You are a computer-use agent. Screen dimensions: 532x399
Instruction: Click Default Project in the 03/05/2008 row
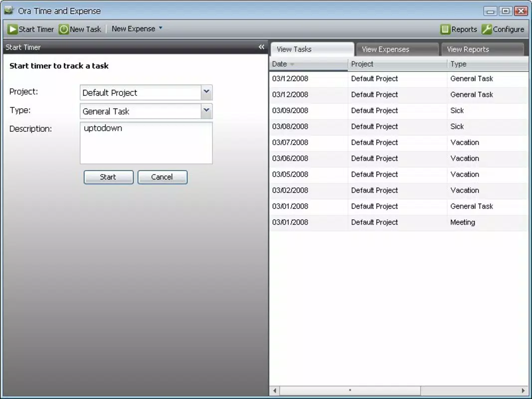coord(374,175)
